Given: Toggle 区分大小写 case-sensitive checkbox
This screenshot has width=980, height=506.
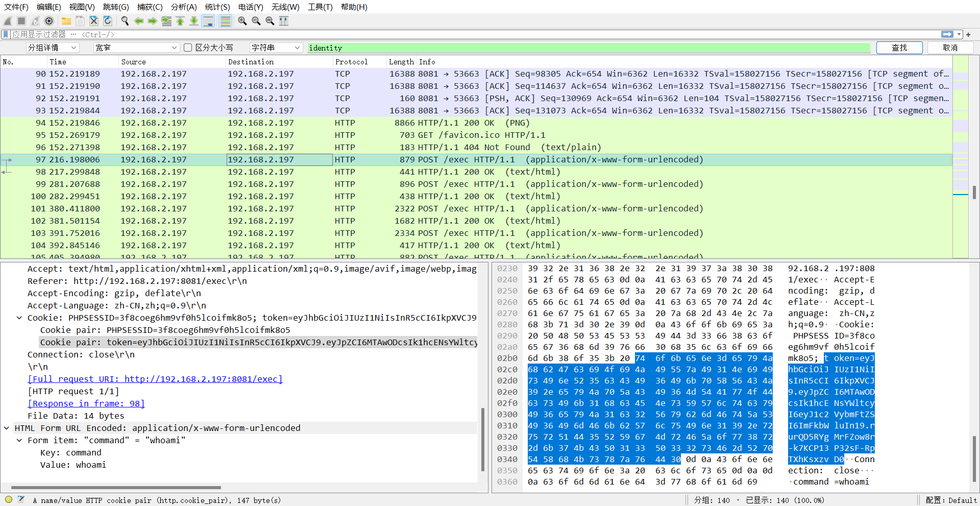Looking at the screenshot, I should 188,47.
